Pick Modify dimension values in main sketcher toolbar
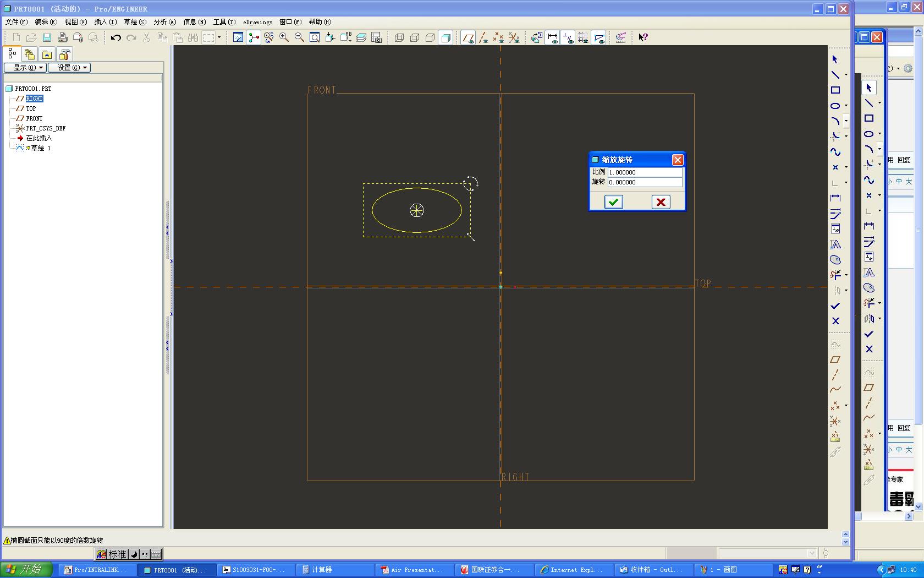 click(835, 213)
